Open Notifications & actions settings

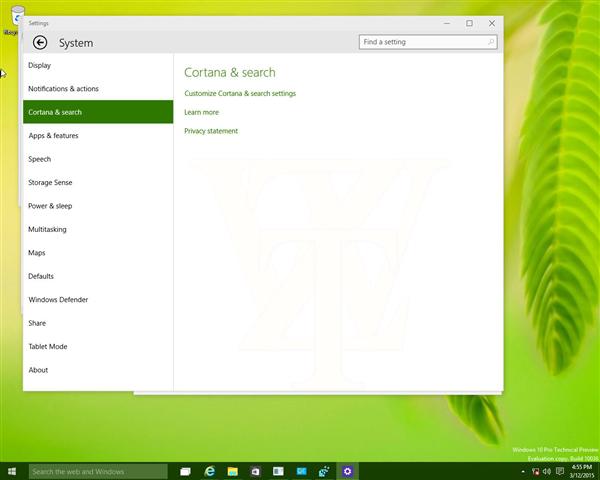(63, 89)
